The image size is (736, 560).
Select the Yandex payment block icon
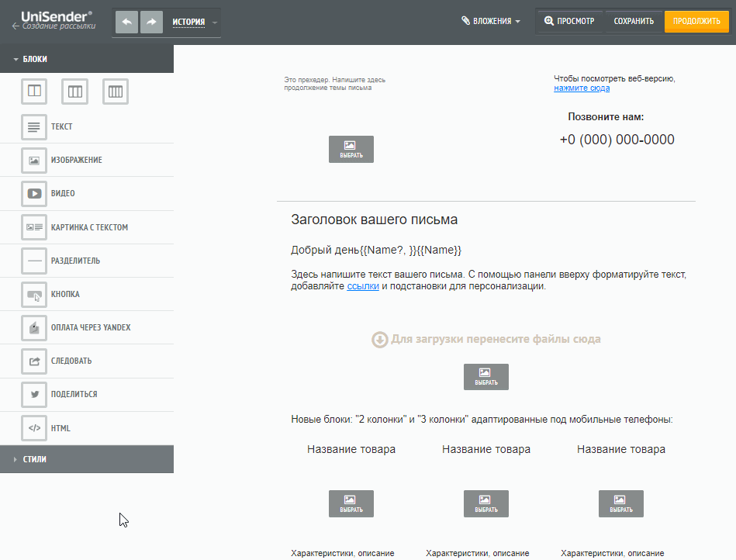[34, 327]
